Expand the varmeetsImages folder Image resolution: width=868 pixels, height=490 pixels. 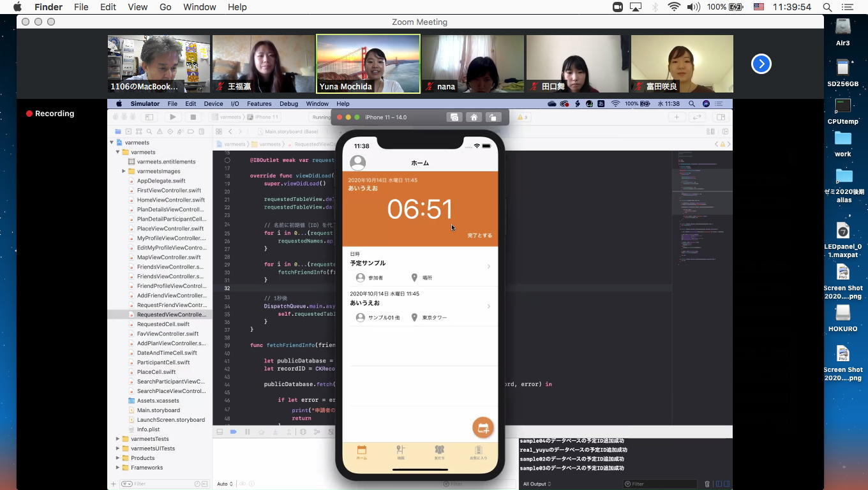pyautogui.click(x=124, y=172)
